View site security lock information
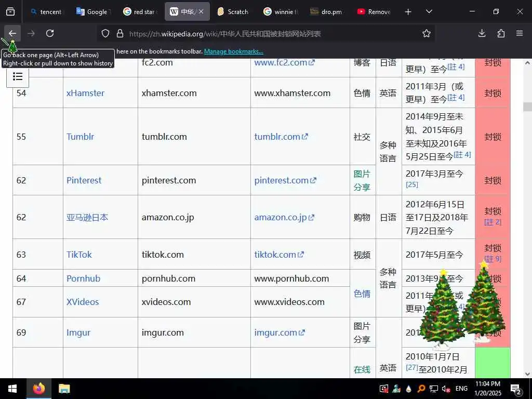This screenshot has height=399, width=532. [120, 34]
